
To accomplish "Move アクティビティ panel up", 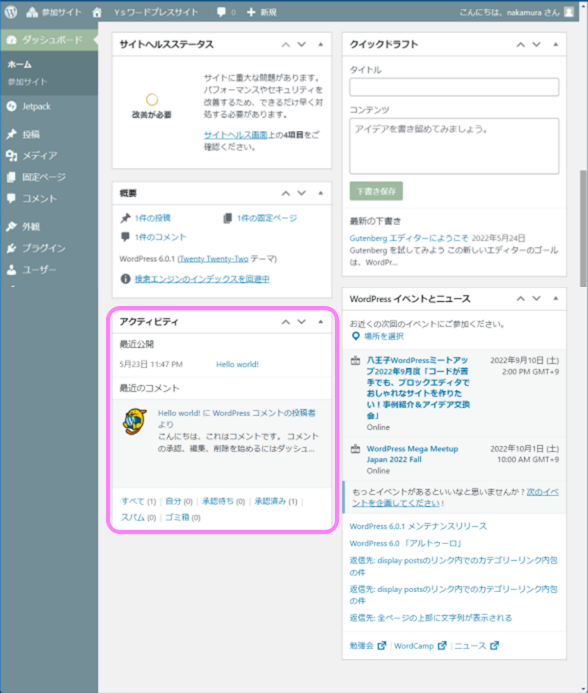I will pos(286,322).
